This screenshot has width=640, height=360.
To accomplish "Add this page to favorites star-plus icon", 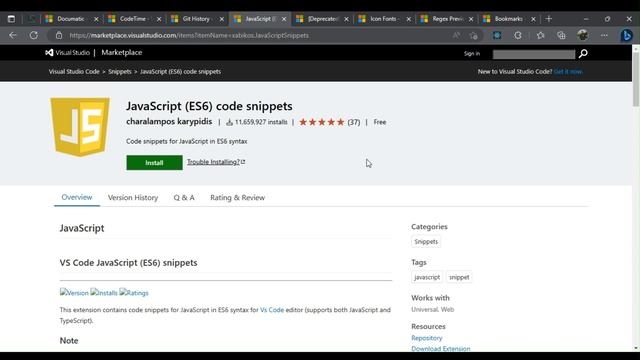I will pyautogui.click(x=473, y=36).
